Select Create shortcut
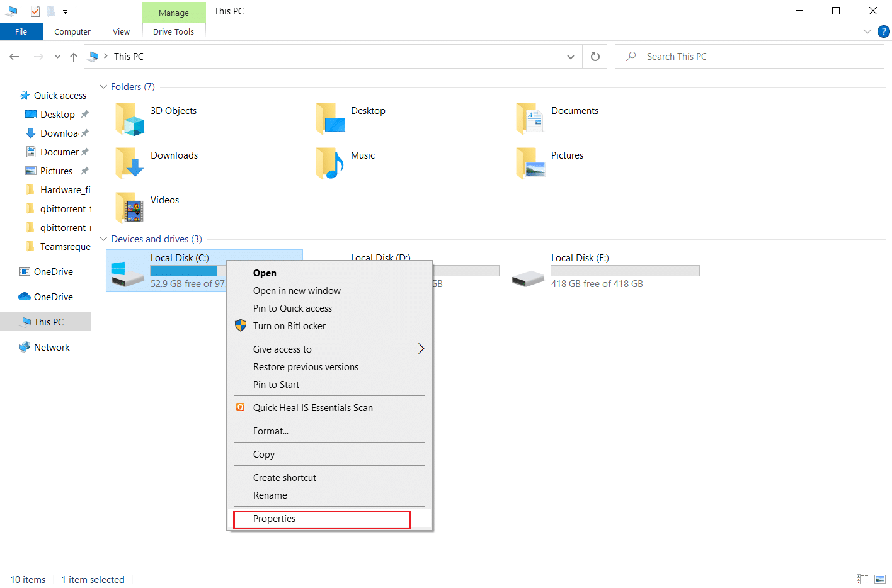The height and width of the screenshot is (588, 892). click(x=329, y=478)
